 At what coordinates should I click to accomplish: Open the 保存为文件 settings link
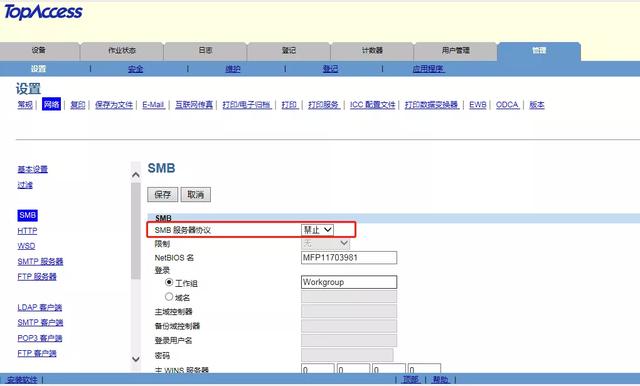(x=114, y=105)
